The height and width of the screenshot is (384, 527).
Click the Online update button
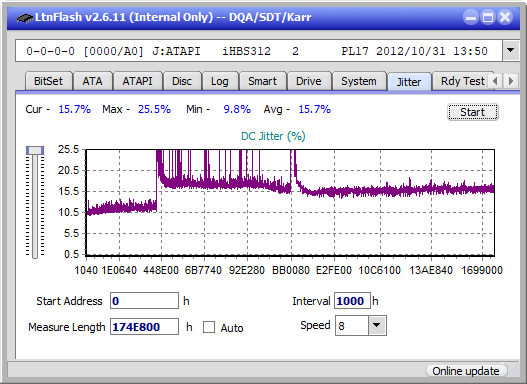click(x=466, y=371)
